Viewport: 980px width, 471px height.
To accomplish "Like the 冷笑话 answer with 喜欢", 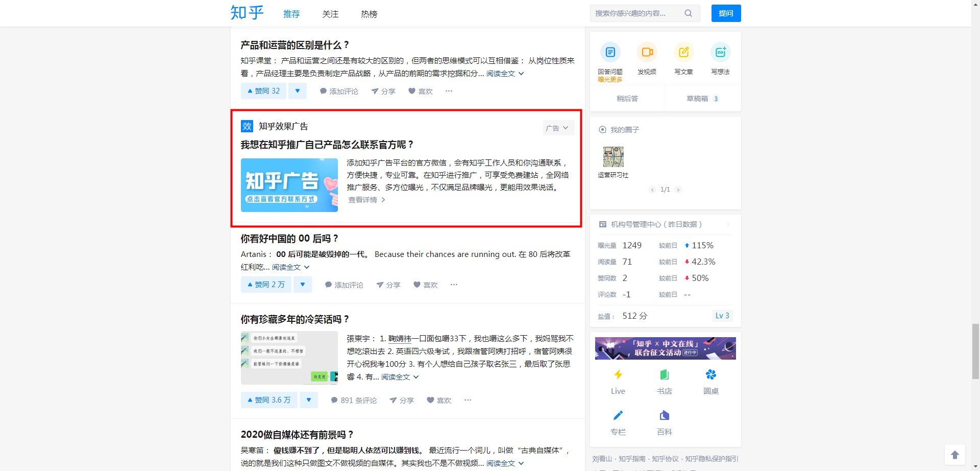I will coord(439,400).
